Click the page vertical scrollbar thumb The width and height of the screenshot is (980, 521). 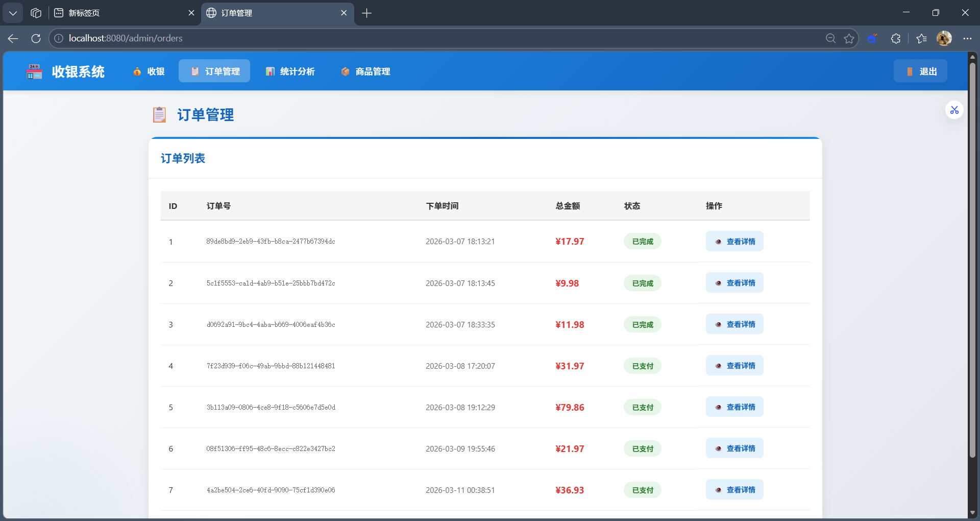pyautogui.click(x=972, y=259)
